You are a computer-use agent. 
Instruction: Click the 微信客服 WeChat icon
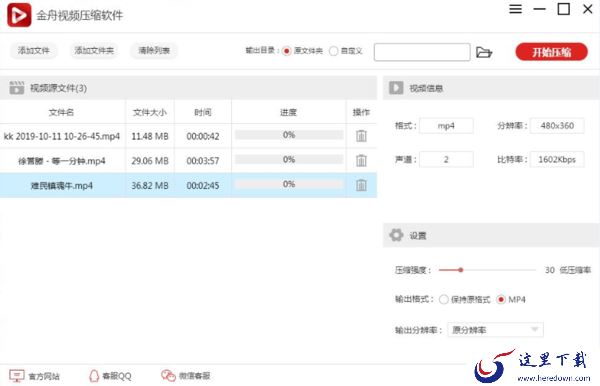click(x=168, y=376)
